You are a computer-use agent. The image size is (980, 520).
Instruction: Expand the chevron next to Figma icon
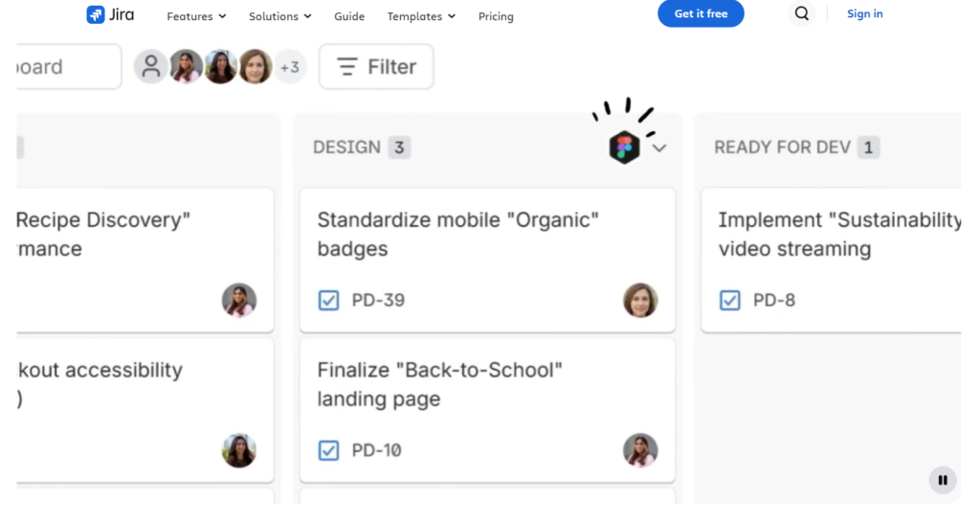(x=658, y=148)
